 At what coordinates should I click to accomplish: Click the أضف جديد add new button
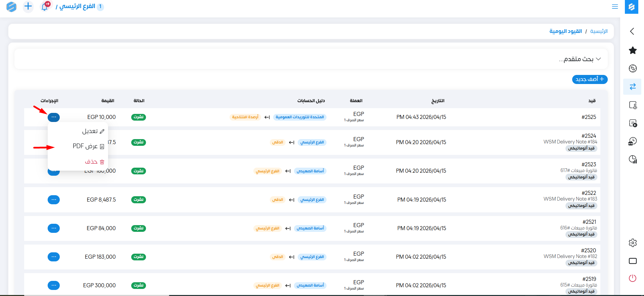click(590, 79)
